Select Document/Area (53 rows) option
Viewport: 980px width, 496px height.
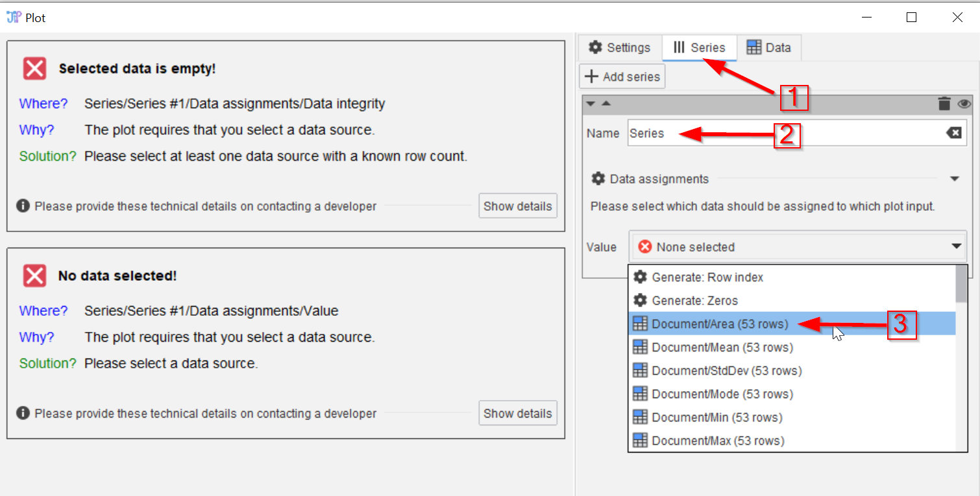point(720,324)
